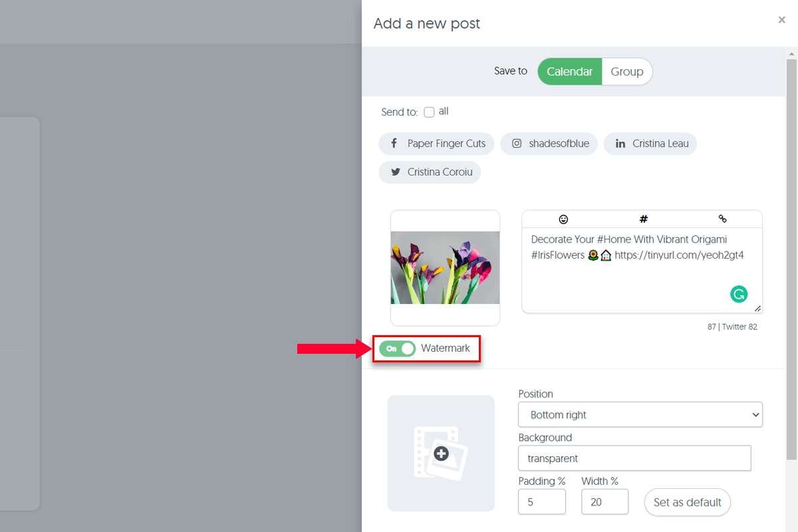This screenshot has width=798, height=532.
Task: Open the Position dropdown
Action: pyautogui.click(x=640, y=414)
